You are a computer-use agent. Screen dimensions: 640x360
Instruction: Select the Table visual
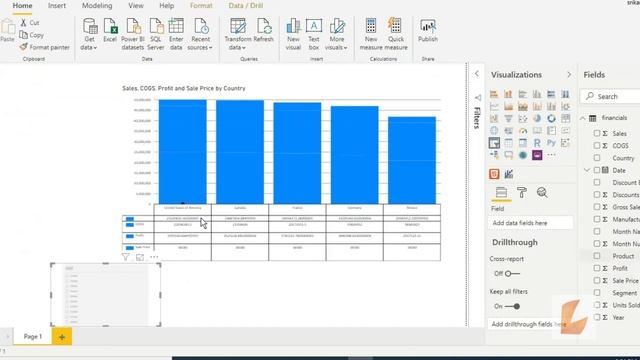pos(508,143)
